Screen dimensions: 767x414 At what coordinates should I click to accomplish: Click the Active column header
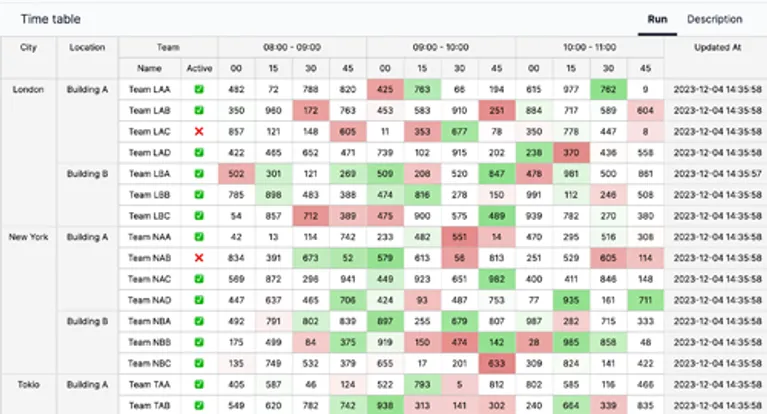[199, 69]
